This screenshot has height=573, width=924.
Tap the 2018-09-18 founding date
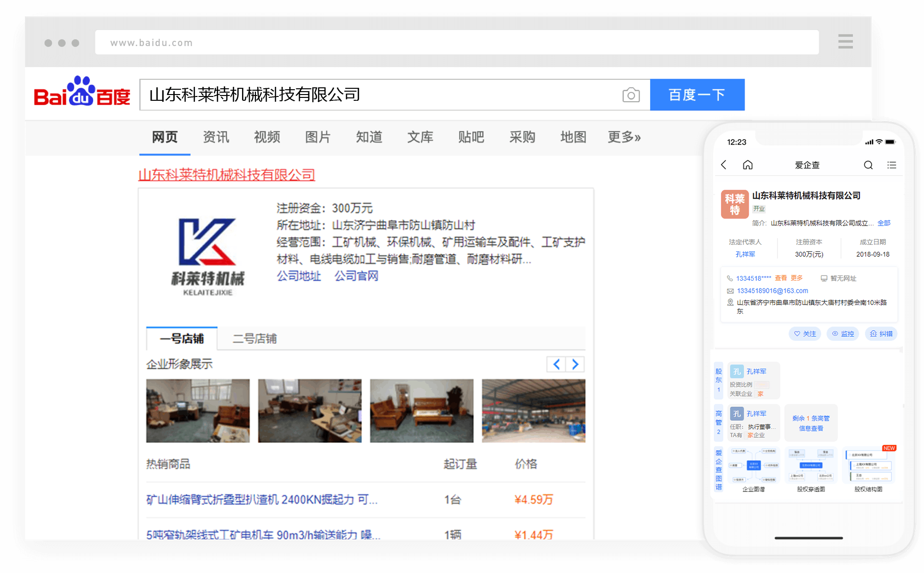tap(873, 254)
